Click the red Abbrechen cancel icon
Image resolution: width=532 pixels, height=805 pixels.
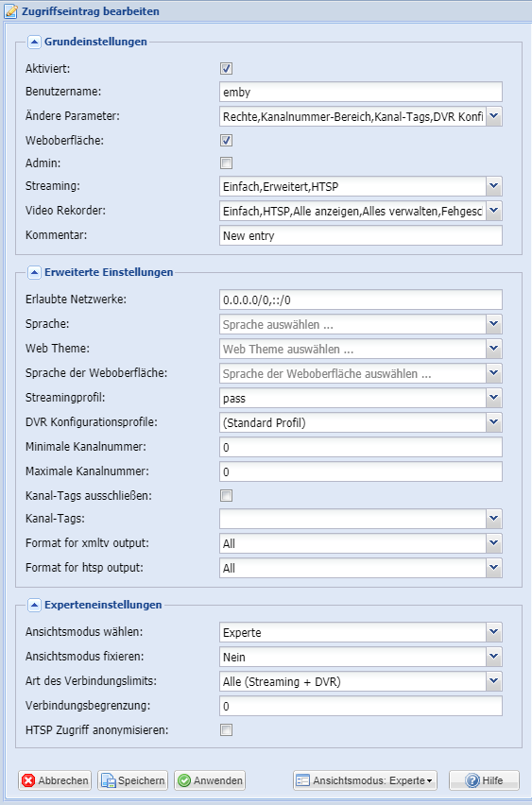[x=28, y=780]
